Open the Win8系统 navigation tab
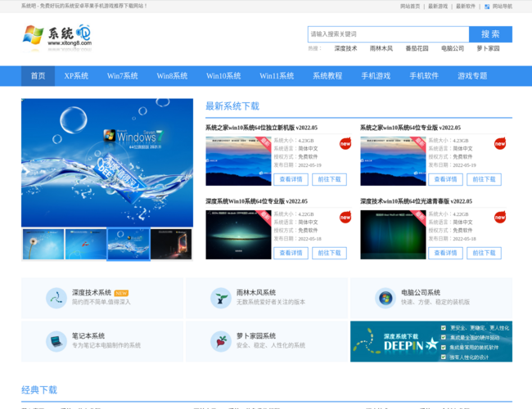Viewport: 532px width, 409px height. point(172,76)
